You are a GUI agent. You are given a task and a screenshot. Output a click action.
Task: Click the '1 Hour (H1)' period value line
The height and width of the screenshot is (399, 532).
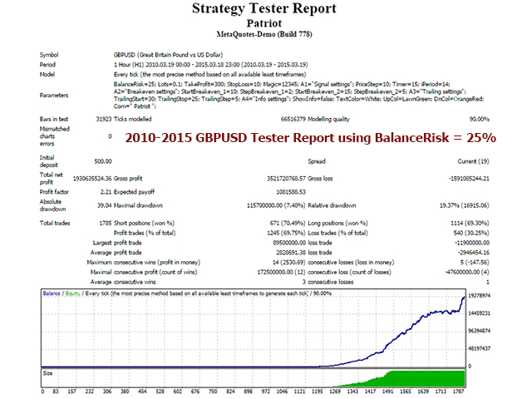coord(210,65)
